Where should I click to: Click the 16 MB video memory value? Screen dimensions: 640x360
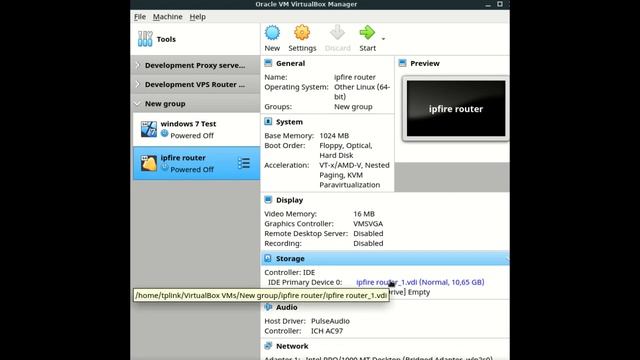point(364,214)
